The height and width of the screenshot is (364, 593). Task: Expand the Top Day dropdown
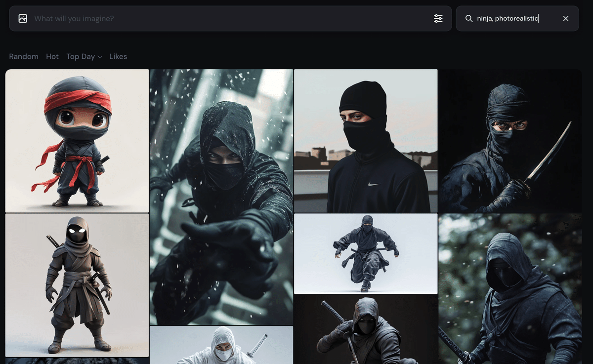[84, 56]
